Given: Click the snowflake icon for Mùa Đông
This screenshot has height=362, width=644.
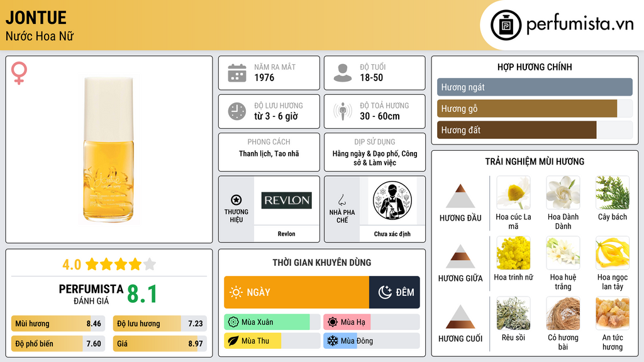Looking at the screenshot, I should [333, 341].
